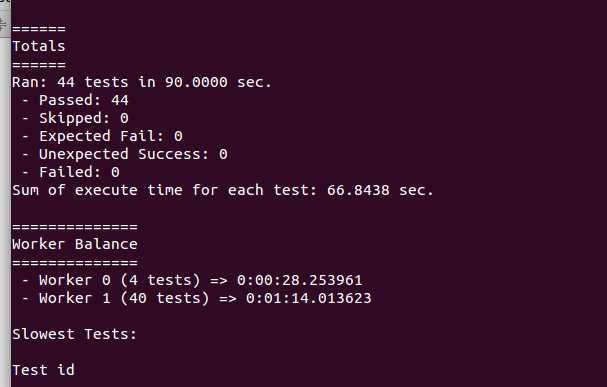Click the separator line below Worker Balance

pos(75,263)
